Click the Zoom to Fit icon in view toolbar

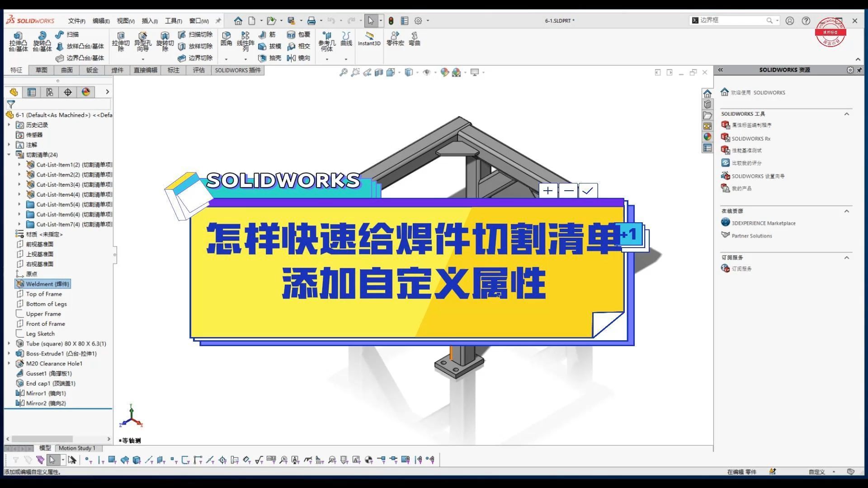[344, 72]
